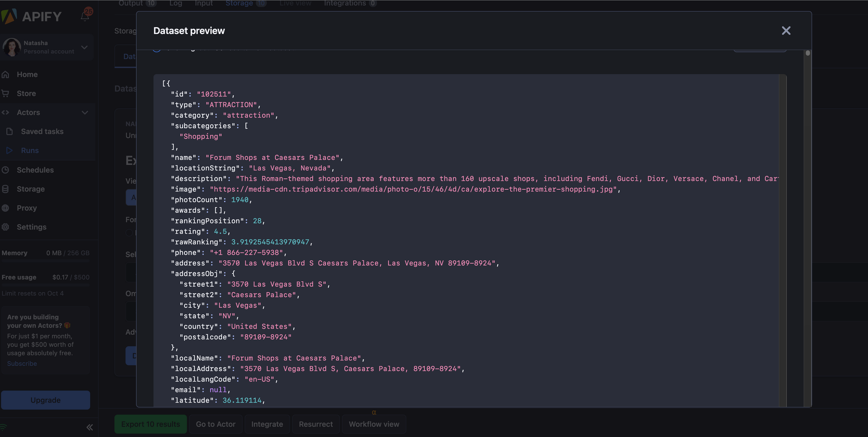The height and width of the screenshot is (437, 868).
Task: Open Home from the sidebar
Action: click(x=27, y=75)
